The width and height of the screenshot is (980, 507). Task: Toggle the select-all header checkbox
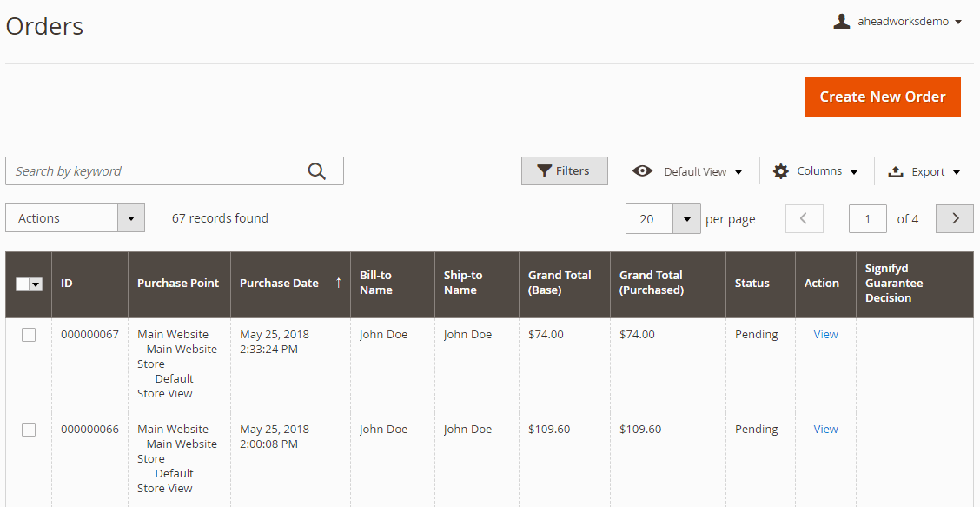pyautogui.click(x=23, y=284)
